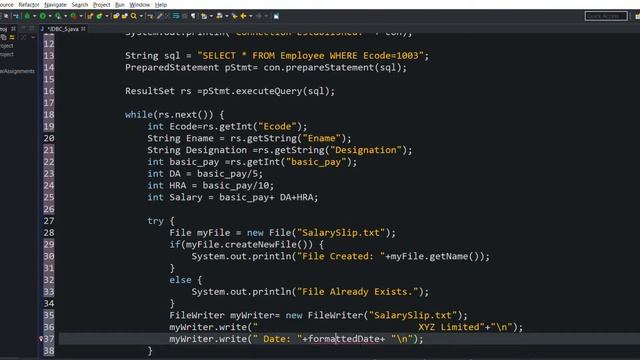The height and width of the screenshot is (360, 640).
Task: Click the 'File Already Exists.' println line
Action: point(310,292)
